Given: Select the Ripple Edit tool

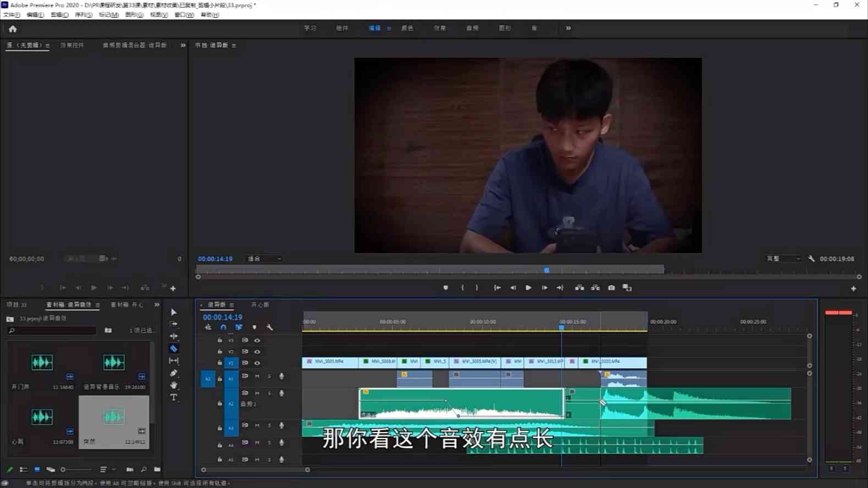Looking at the screenshot, I should tap(174, 336).
